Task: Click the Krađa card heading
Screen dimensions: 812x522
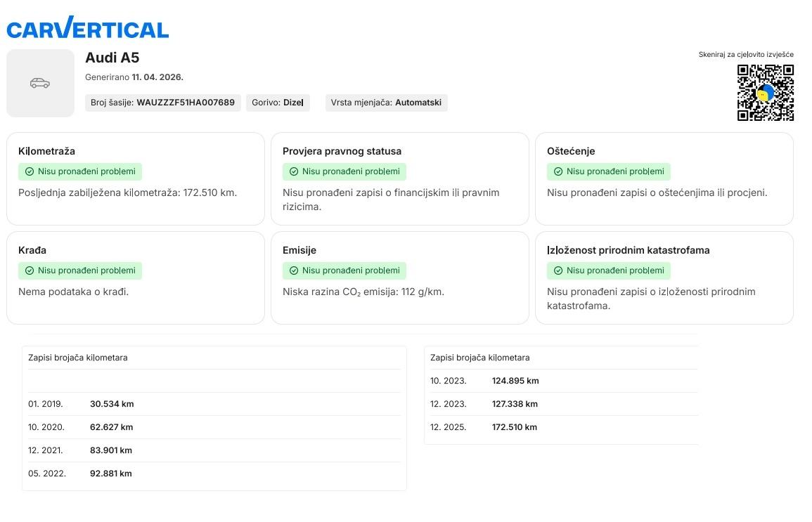Action: pyautogui.click(x=32, y=250)
